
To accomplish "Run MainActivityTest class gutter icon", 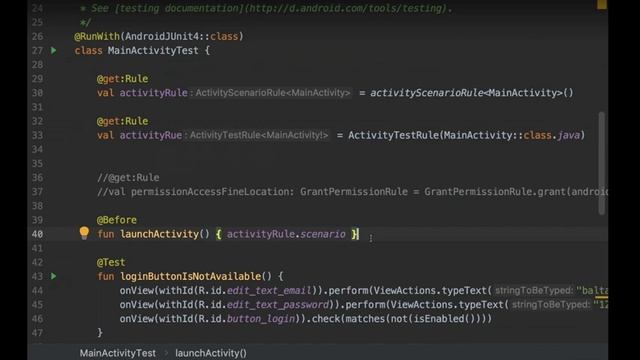I will tap(54, 50).
